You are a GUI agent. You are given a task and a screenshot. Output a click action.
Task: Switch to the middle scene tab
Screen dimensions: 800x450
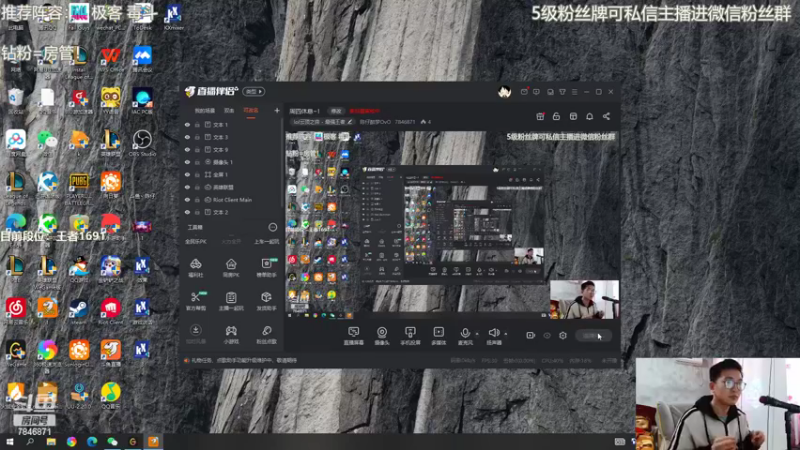pos(229,111)
